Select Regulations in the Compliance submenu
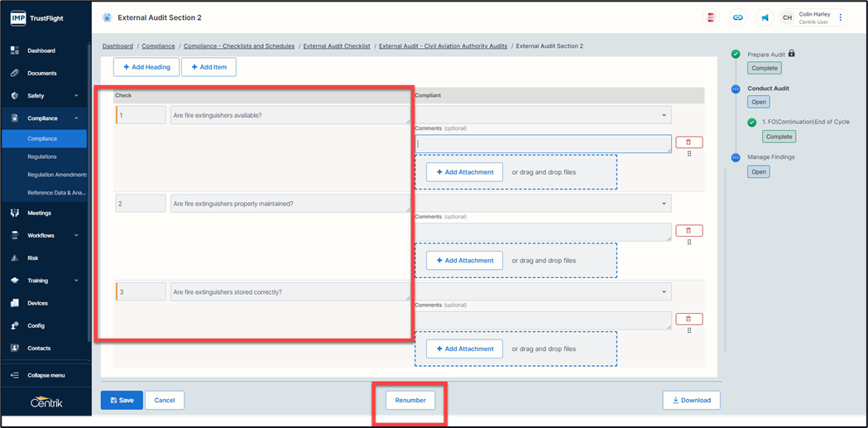 pos(42,156)
